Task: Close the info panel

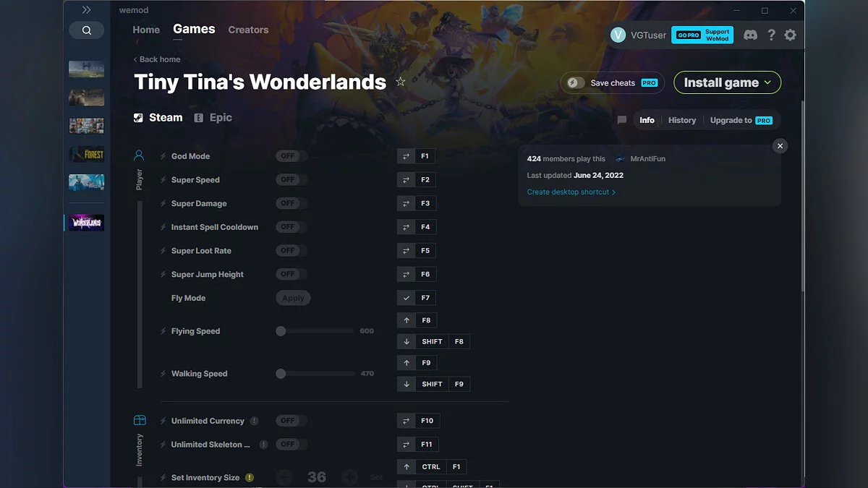Action: 780,146
